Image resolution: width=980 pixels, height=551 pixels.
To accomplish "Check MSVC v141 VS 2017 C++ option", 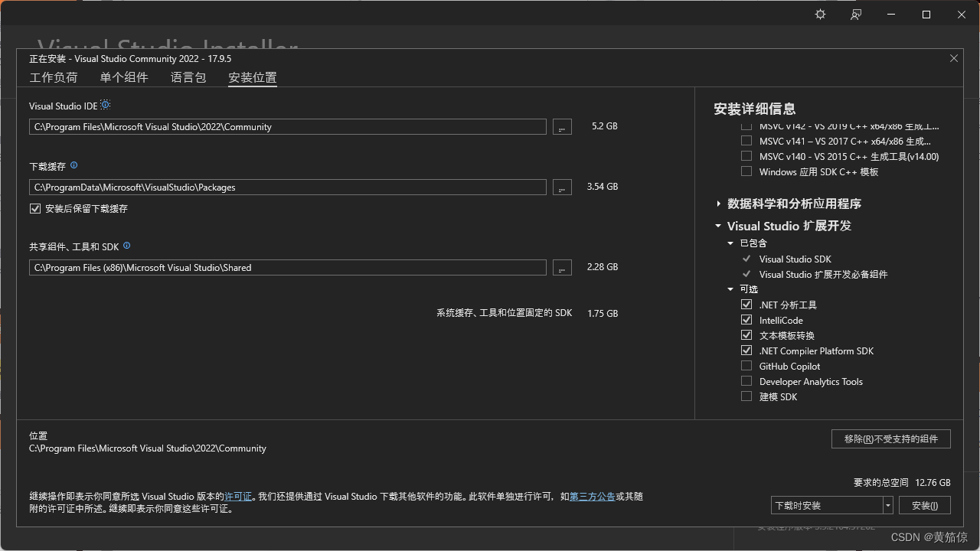I will click(746, 141).
